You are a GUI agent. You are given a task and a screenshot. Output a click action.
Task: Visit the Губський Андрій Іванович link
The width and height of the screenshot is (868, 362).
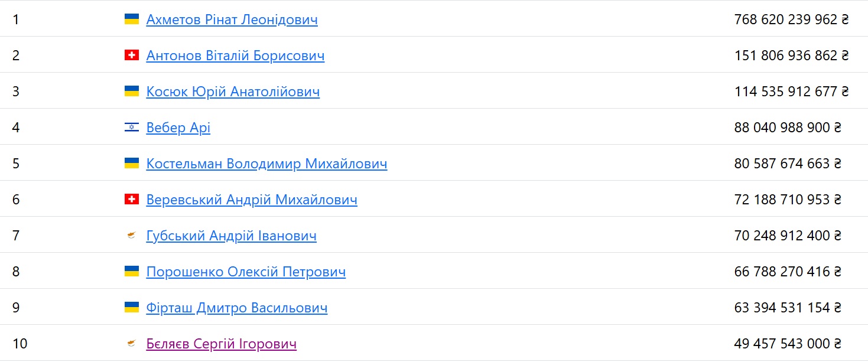tap(231, 236)
